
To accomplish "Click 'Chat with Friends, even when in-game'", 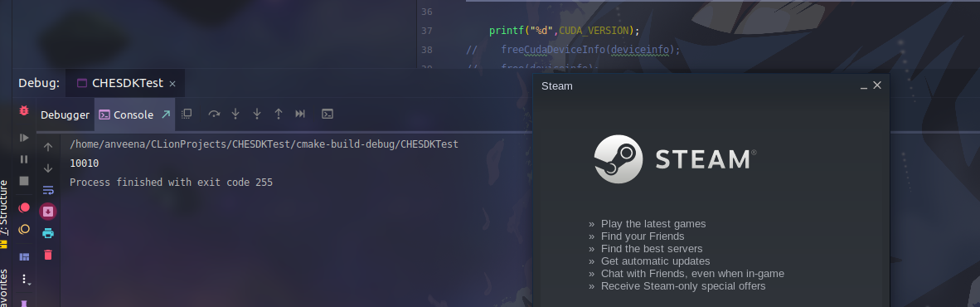I will pos(692,274).
